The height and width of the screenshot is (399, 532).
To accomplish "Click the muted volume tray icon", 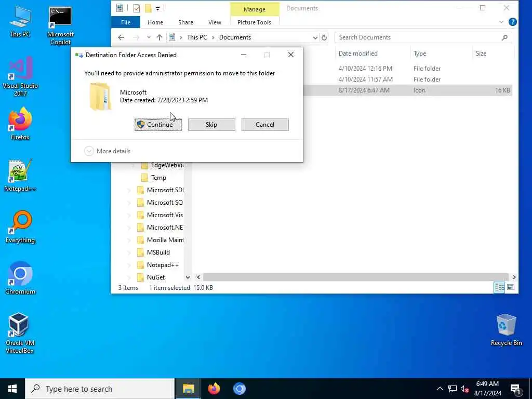I will click(464, 389).
